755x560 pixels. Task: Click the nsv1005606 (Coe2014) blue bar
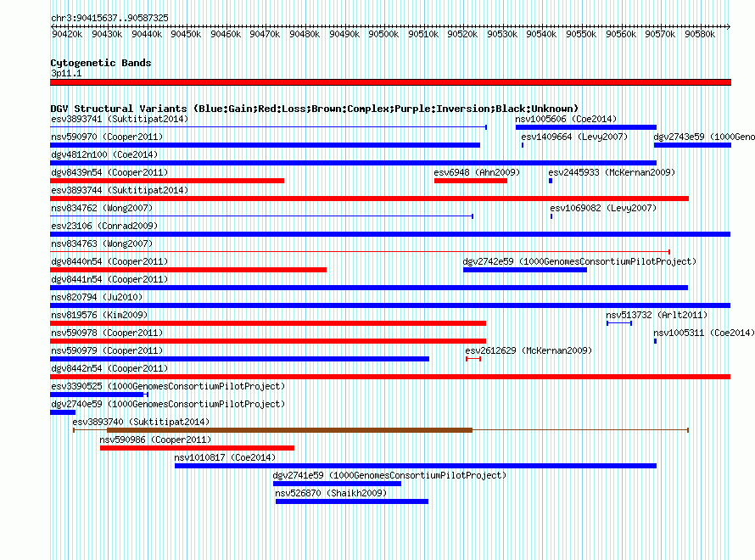pos(586,127)
